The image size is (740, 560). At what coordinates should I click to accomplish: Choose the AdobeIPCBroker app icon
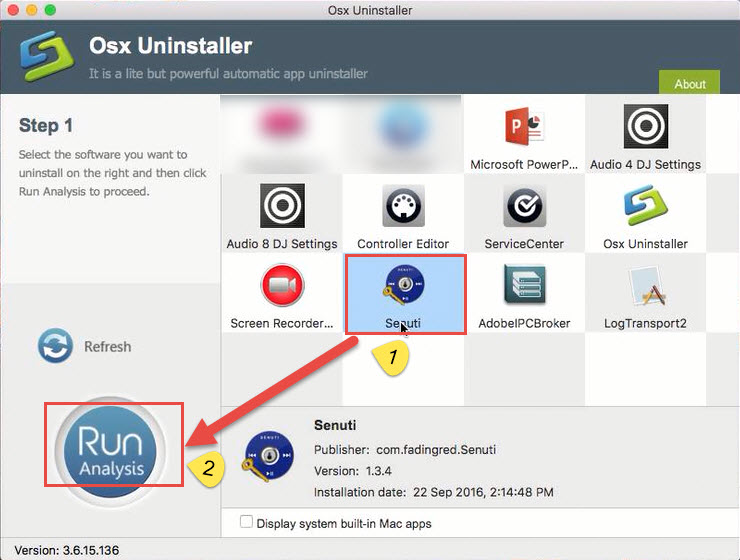coord(524,289)
